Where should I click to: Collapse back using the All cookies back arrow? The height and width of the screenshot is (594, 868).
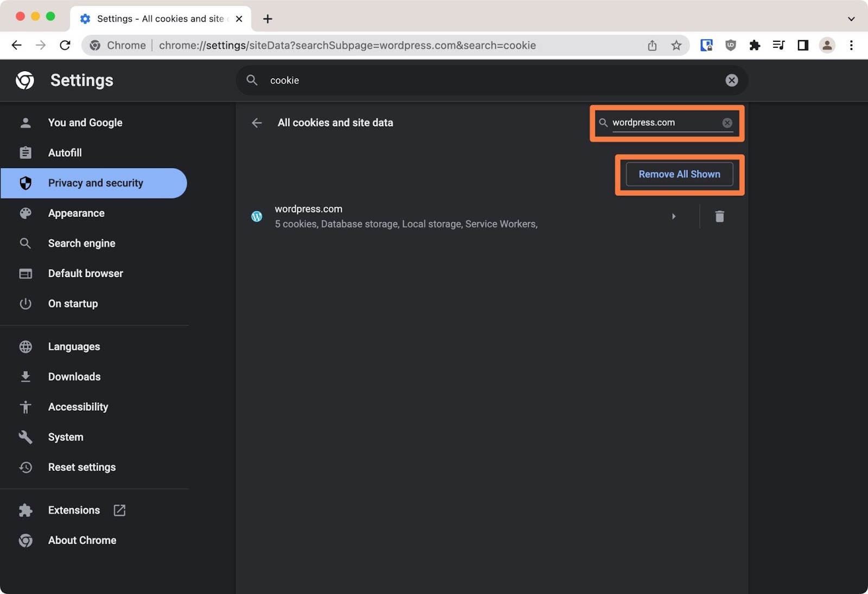tap(256, 123)
